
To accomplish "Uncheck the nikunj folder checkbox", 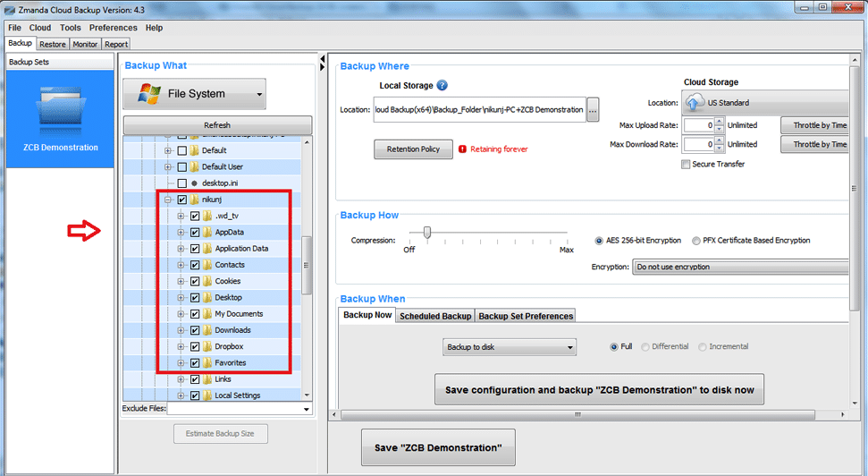I will click(x=181, y=200).
